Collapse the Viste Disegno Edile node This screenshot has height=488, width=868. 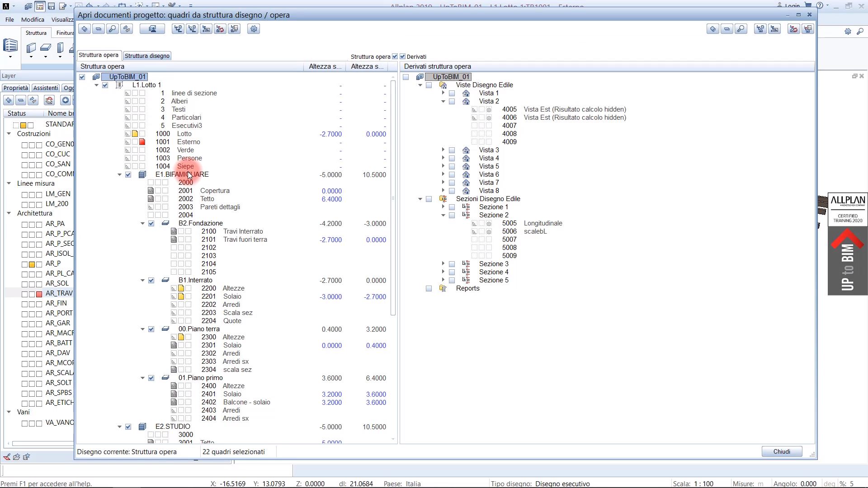(x=420, y=85)
